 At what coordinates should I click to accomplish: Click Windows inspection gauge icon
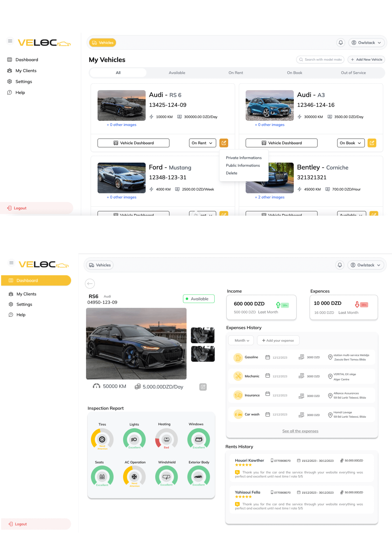coord(198,439)
